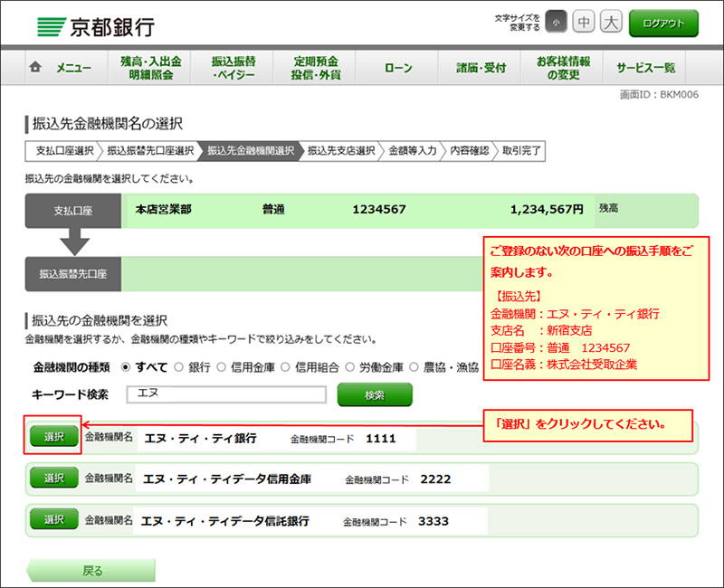Viewport: 724px width, 588px height.
Task: Select the すべて radio button
Action: tap(126, 367)
